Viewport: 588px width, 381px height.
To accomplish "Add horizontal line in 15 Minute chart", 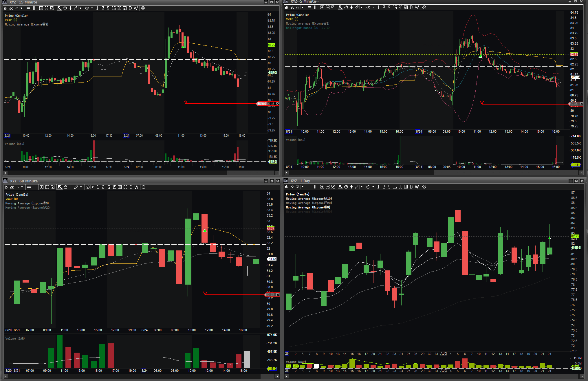I will (x=28, y=8).
